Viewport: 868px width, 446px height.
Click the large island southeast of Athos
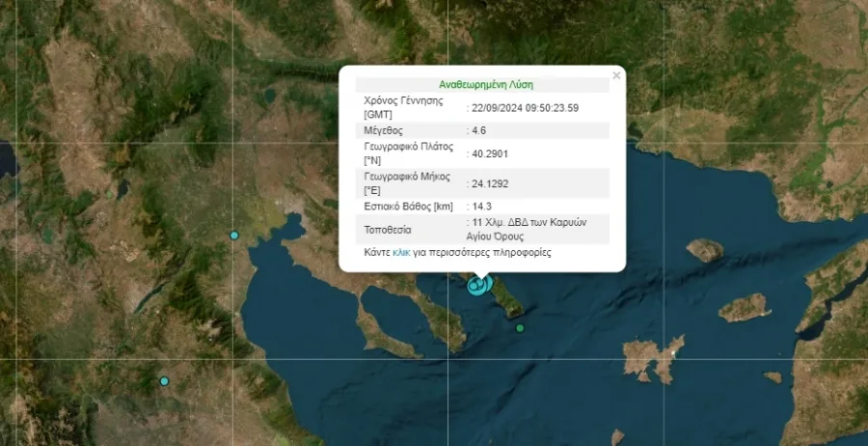click(654, 359)
